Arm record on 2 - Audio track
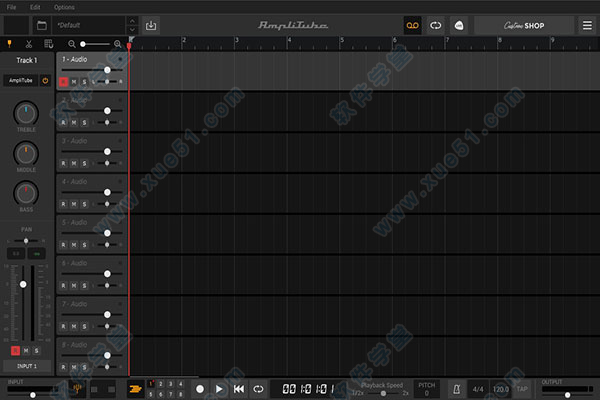Viewport: 600px width, 400px height. tap(64, 122)
